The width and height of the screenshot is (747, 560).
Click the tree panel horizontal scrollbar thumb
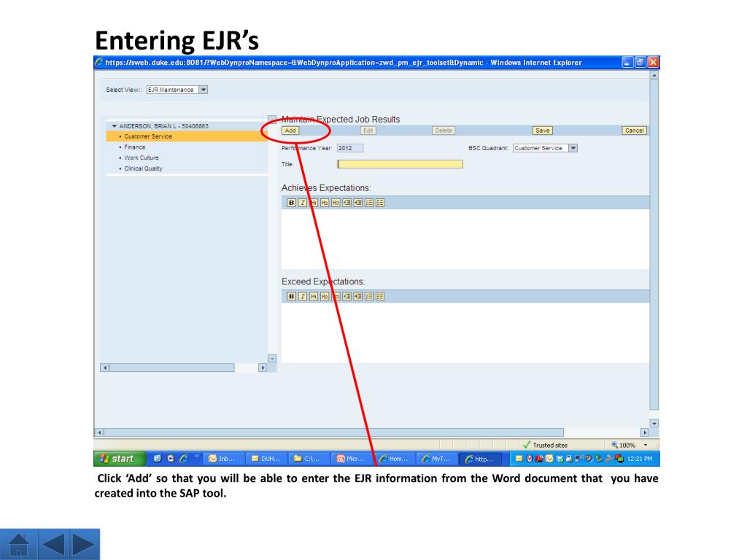(172, 367)
